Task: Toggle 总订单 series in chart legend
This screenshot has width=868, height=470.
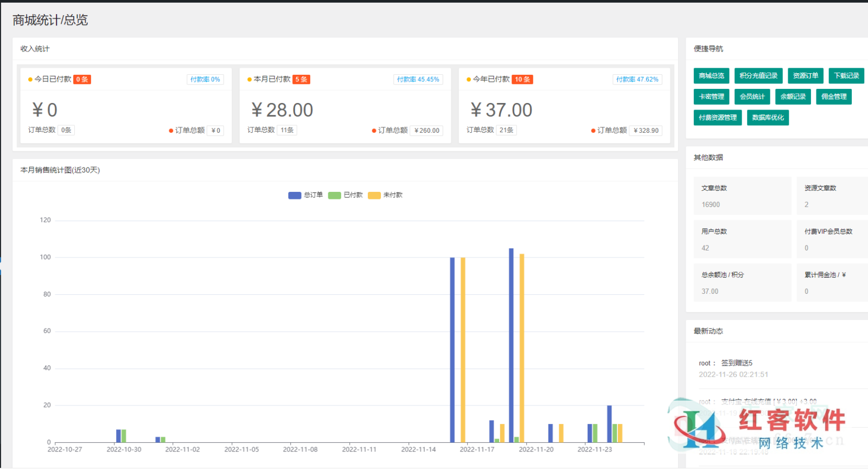Action: tap(305, 195)
